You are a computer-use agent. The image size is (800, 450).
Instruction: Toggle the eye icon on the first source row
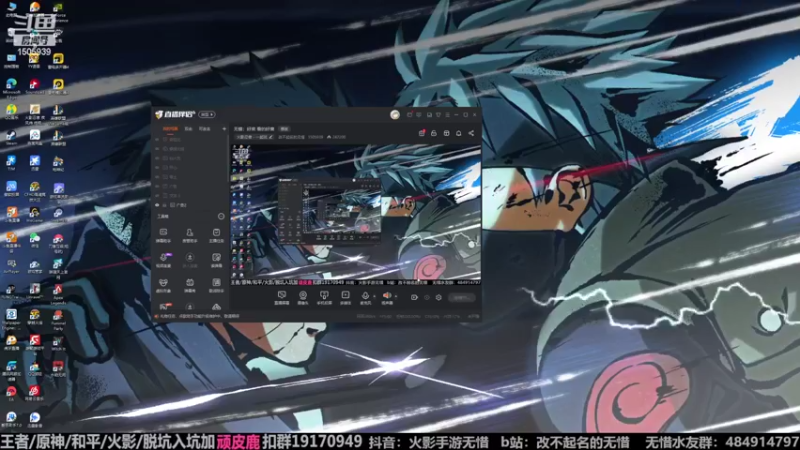[x=157, y=139]
